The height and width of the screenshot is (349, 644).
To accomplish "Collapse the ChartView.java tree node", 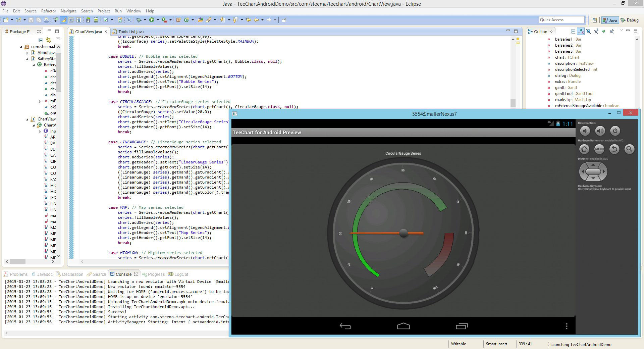I will (x=28, y=119).
